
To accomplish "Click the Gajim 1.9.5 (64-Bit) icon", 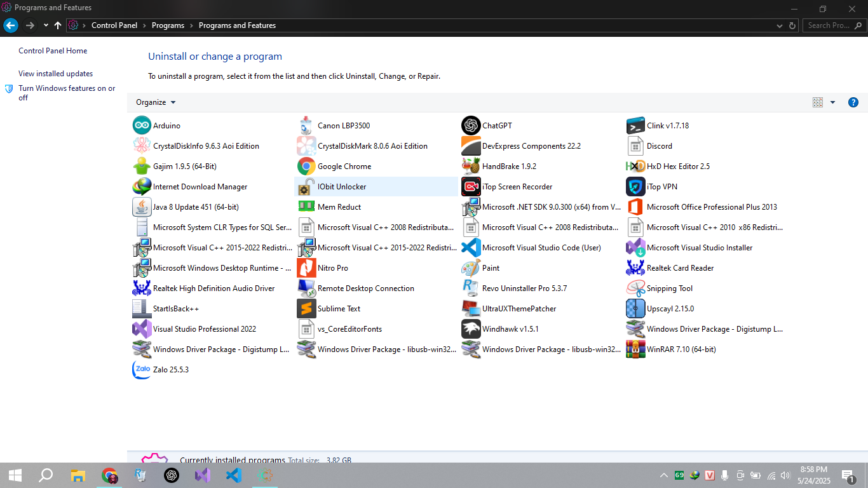I will pos(142,166).
